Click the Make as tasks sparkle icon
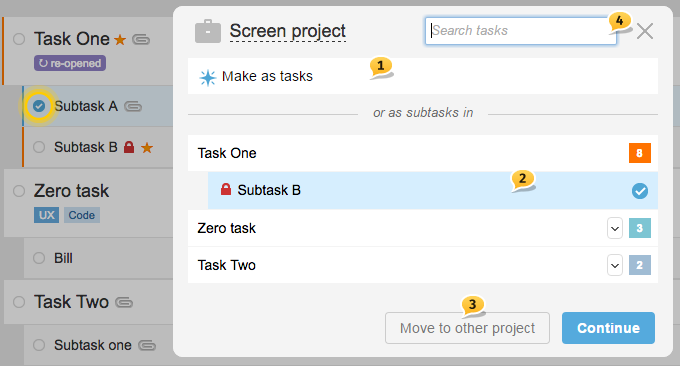Screen dimensions: 680x366 pyautogui.click(x=208, y=77)
